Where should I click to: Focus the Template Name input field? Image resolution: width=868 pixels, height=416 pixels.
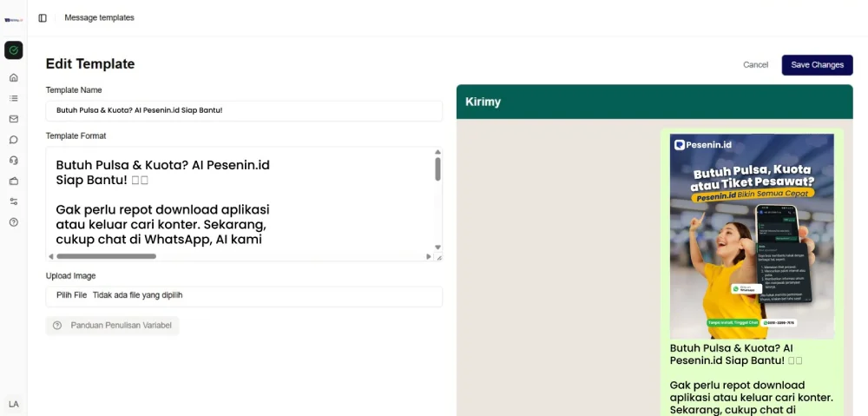pyautogui.click(x=244, y=110)
